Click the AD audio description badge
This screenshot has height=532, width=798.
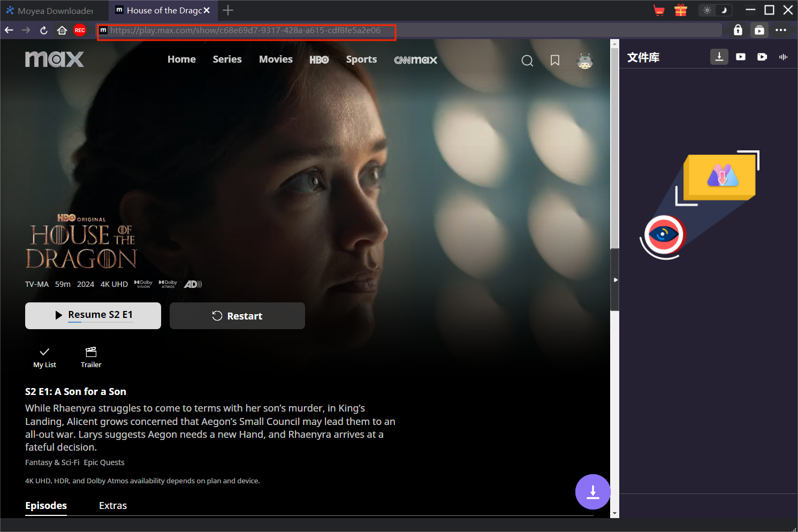(x=193, y=284)
